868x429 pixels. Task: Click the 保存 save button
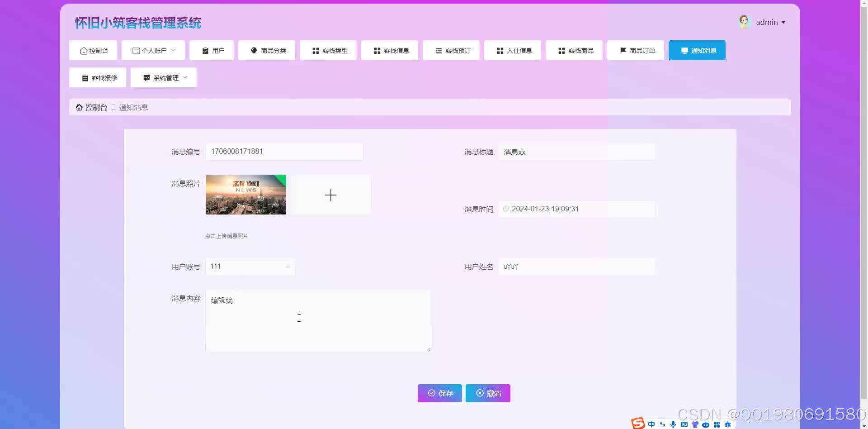[x=439, y=393]
